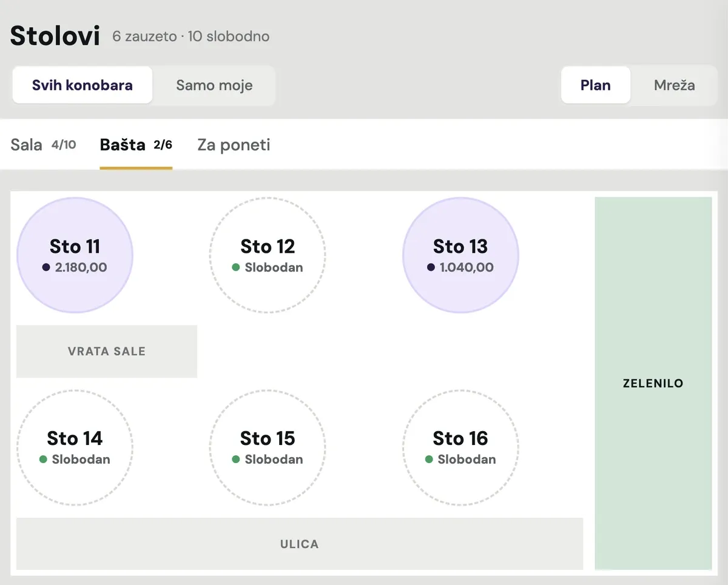Click the Stolovi page heading
The height and width of the screenshot is (585, 728).
click(x=55, y=36)
